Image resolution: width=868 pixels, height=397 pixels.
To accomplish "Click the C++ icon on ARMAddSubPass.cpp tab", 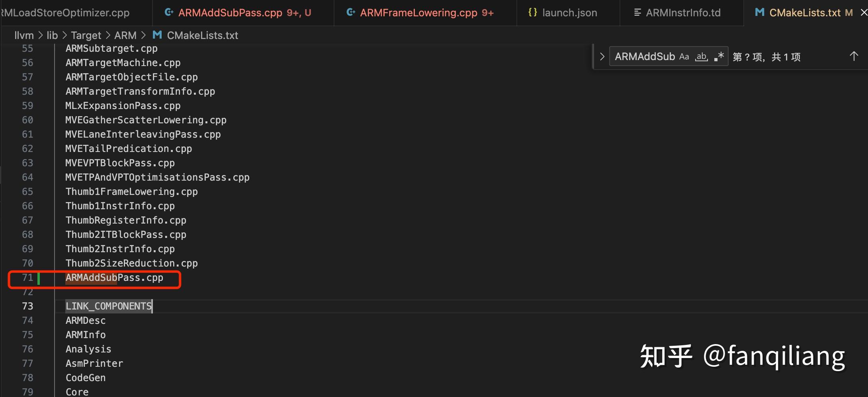I will click(169, 13).
